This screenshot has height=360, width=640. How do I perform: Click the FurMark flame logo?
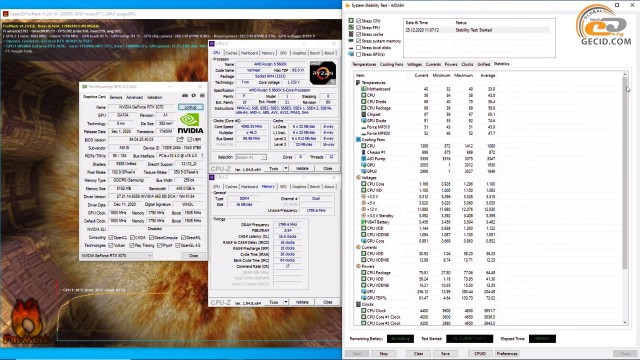coord(26,322)
